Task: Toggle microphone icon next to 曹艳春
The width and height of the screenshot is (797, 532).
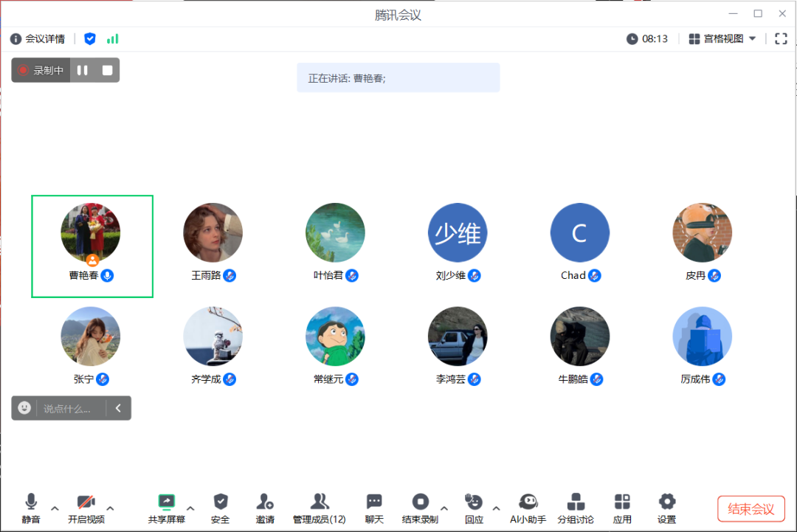Action: [107, 275]
